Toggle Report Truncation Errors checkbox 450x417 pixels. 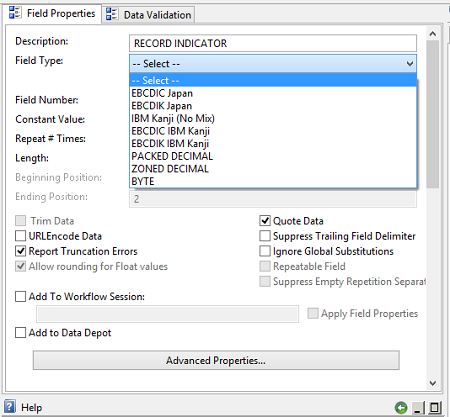(x=21, y=251)
